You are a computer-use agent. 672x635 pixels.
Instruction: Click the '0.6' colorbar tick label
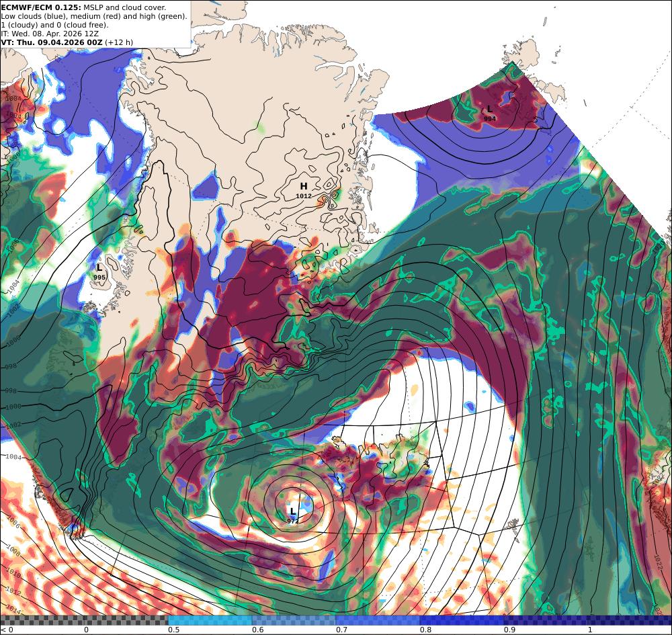point(257,630)
